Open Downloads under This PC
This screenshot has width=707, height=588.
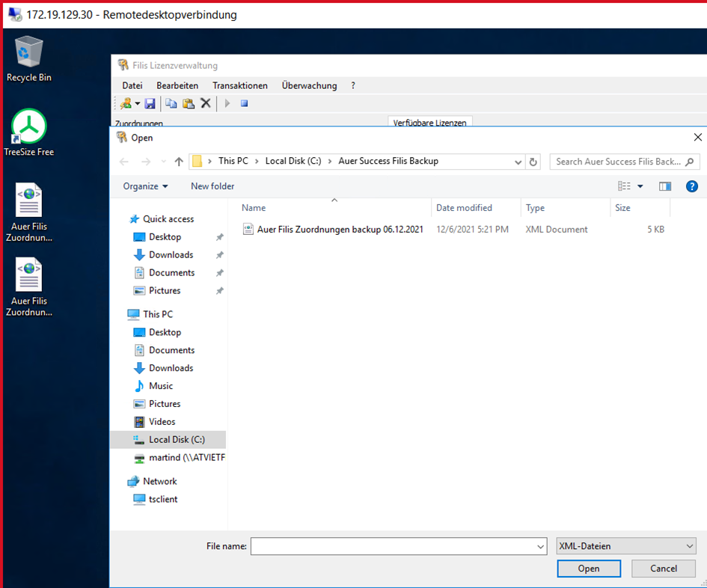(x=171, y=368)
